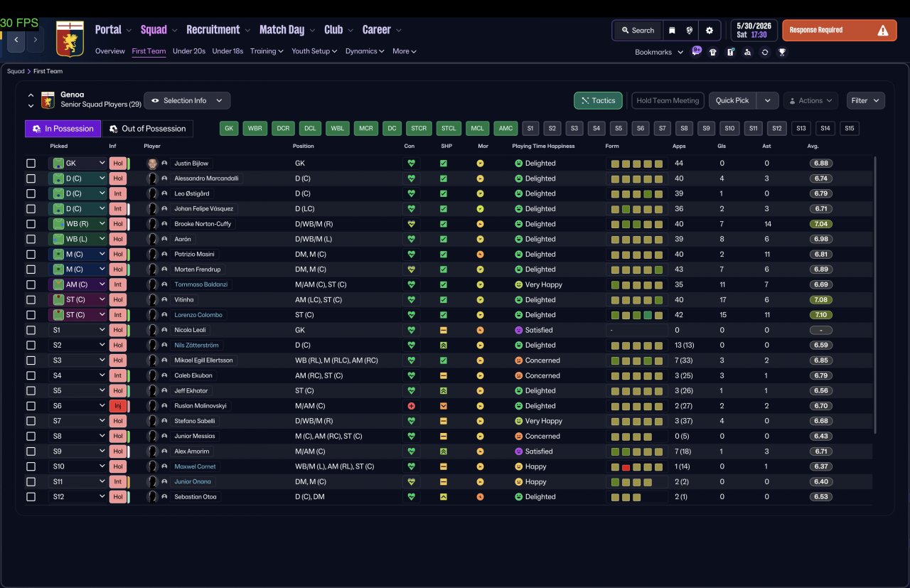Click warning triangle in Response Required
Viewport: 910px width, 588px height.
coord(882,31)
